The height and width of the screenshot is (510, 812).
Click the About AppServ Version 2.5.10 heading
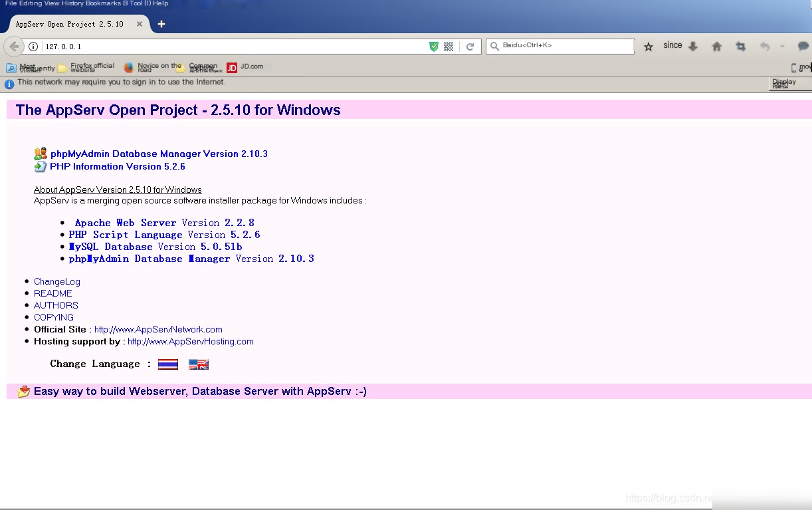pos(118,190)
